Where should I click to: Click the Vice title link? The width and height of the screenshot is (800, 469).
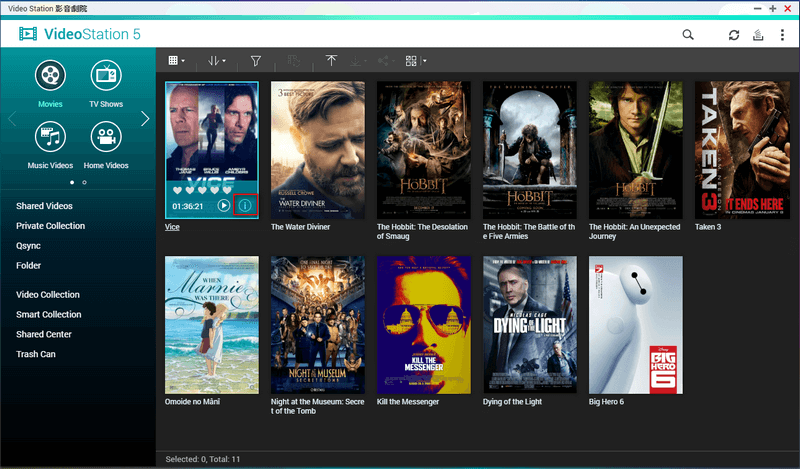(x=172, y=227)
